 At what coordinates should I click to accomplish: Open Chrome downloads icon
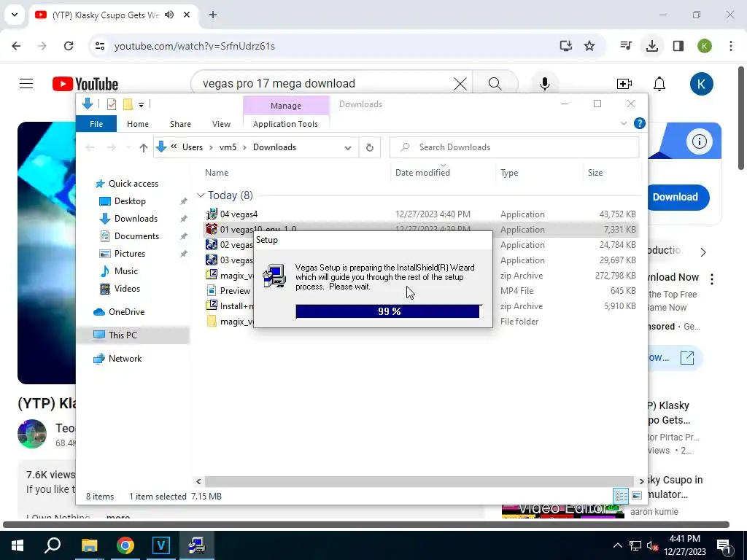tap(652, 46)
